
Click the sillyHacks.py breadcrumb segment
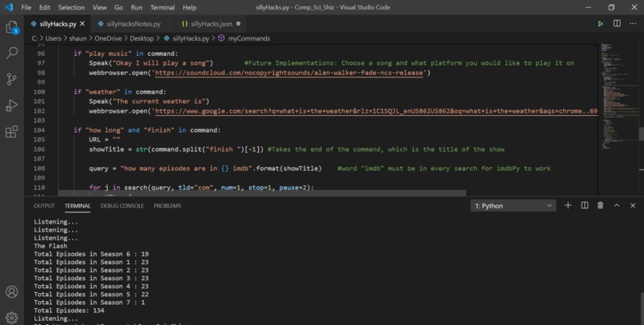point(191,38)
